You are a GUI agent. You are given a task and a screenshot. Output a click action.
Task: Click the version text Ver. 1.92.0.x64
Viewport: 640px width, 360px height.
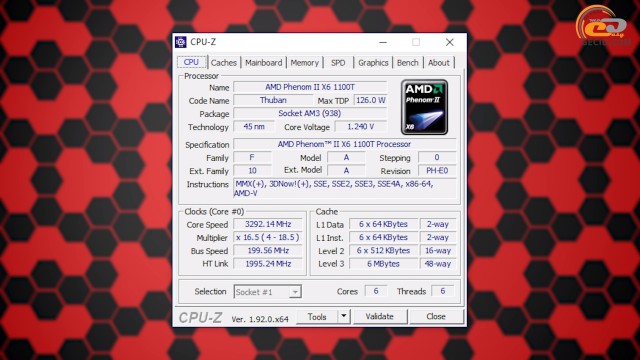click(260, 319)
